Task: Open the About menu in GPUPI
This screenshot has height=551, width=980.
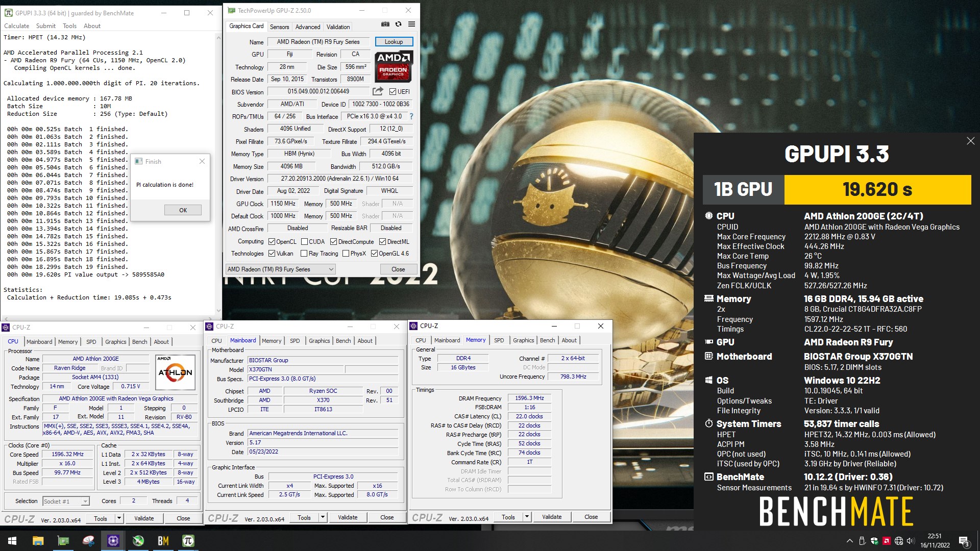Action: tap(92, 26)
